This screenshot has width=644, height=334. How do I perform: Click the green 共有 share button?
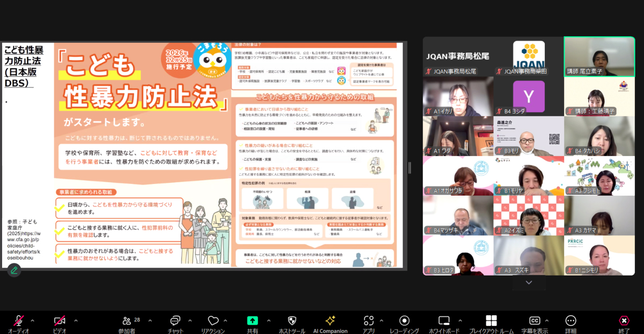tap(252, 322)
